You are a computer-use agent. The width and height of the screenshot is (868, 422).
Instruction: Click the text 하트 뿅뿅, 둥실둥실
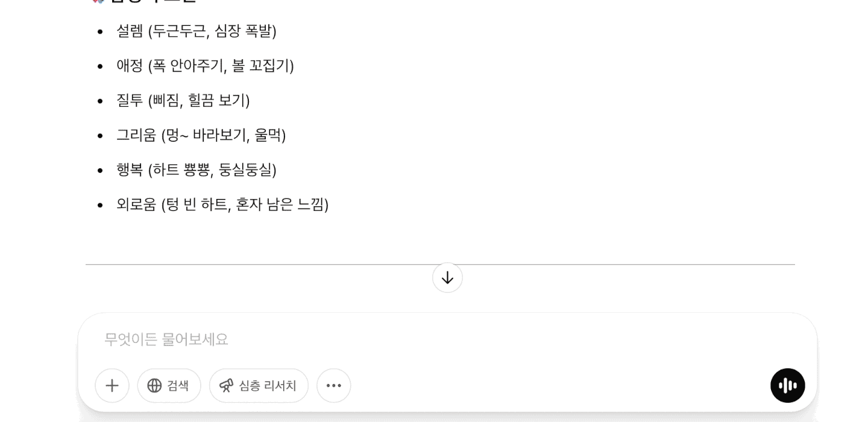pos(212,170)
